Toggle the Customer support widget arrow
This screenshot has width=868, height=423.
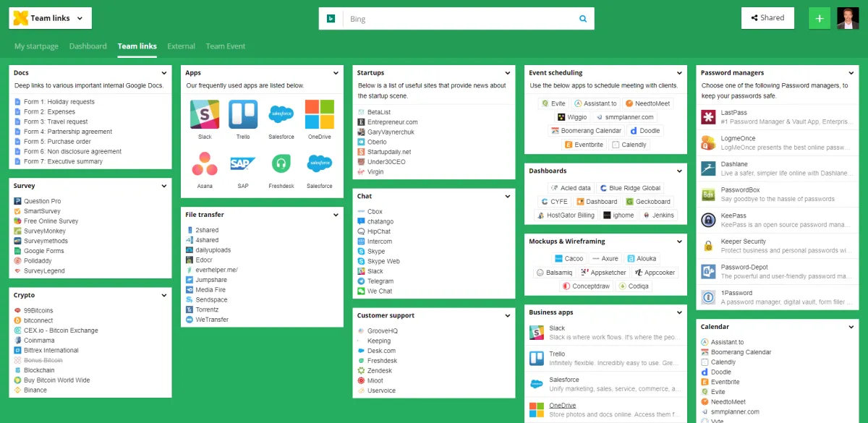(x=508, y=315)
